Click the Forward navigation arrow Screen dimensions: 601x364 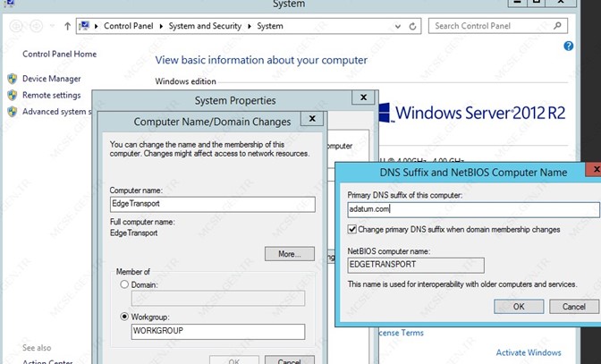37,26
